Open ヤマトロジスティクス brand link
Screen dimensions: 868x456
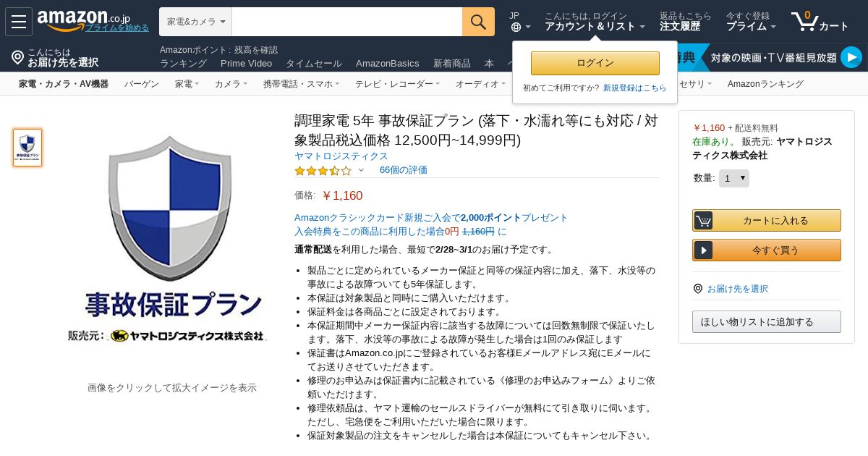(341, 156)
